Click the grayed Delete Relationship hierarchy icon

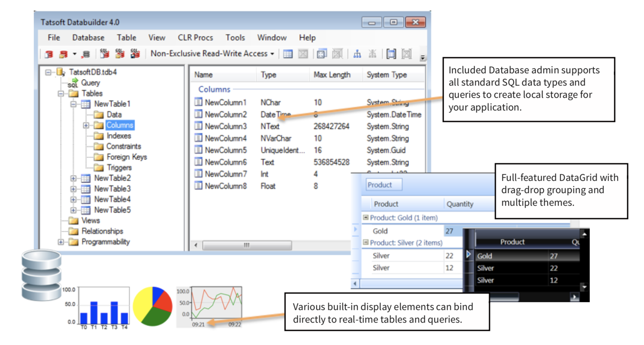[x=372, y=54]
